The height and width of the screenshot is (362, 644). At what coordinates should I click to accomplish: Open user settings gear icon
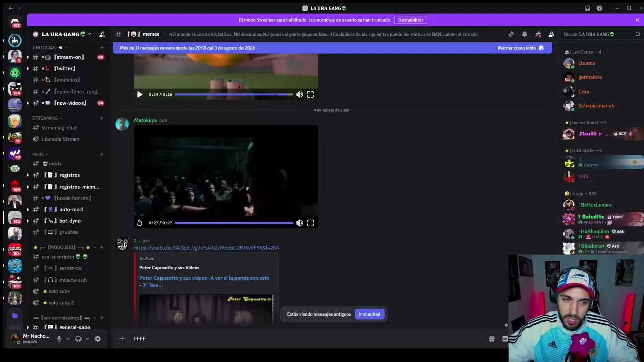coord(98,339)
